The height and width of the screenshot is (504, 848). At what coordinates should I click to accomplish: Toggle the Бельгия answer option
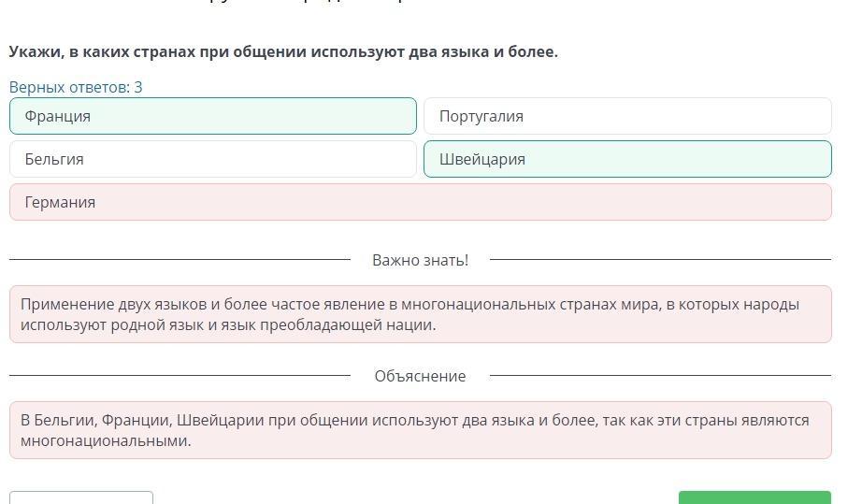[212, 160]
